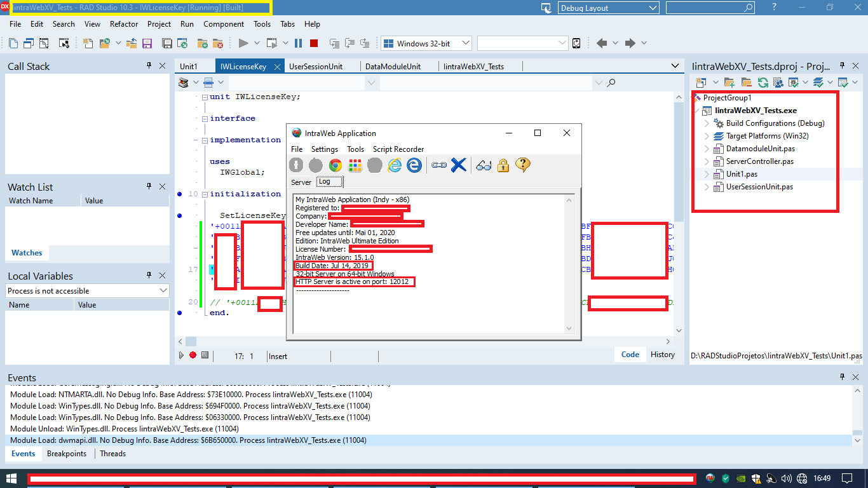The width and height of the screenshot is (868, 488).
Task: Select the IintraWebXV_Tests.exe project node
Action: coord(756,111)
